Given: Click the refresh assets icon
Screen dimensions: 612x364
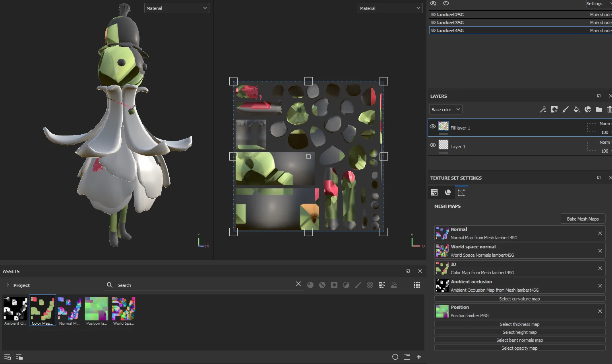Looking at the screenshot, I should pos(395,357).
